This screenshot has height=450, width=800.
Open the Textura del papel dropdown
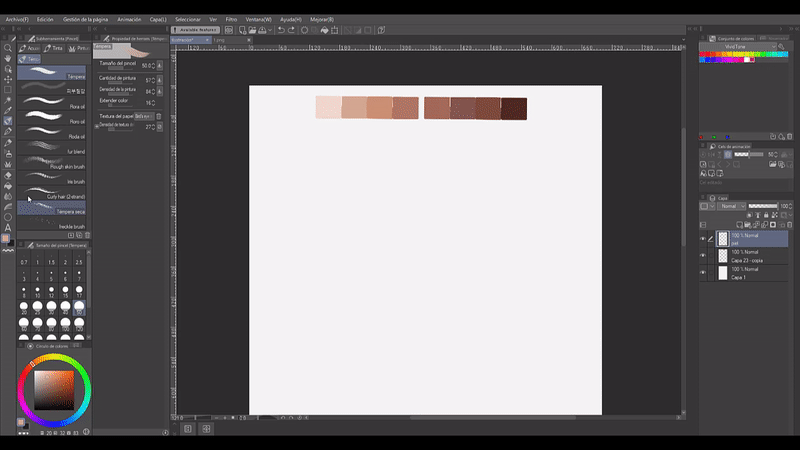click(144, 116)
